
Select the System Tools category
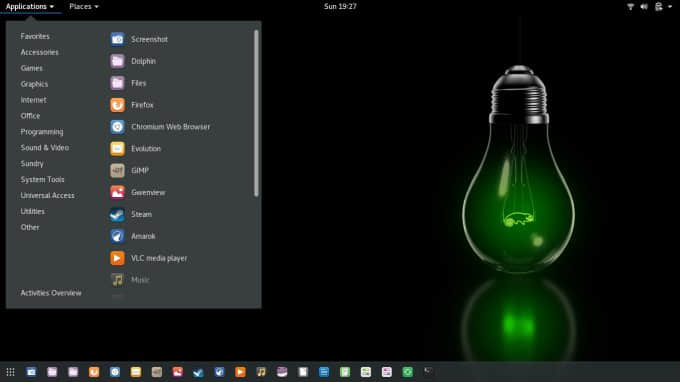click(42, 180)
